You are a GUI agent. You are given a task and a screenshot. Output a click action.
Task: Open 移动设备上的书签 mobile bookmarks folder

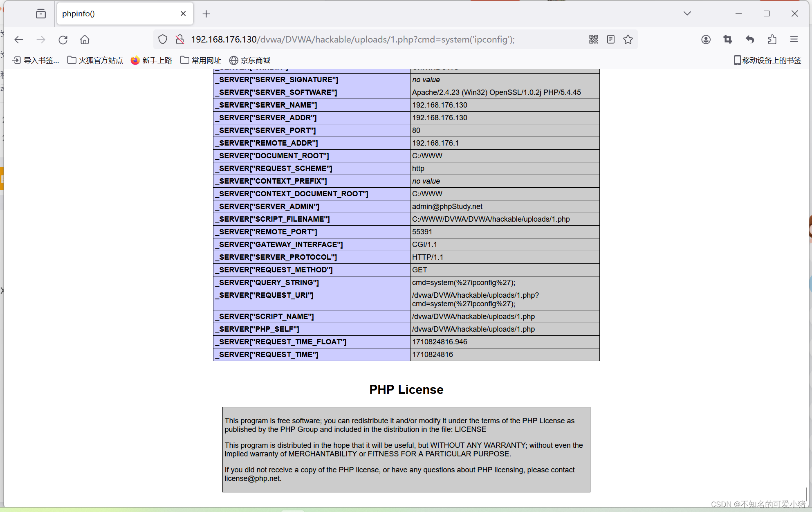767,60
